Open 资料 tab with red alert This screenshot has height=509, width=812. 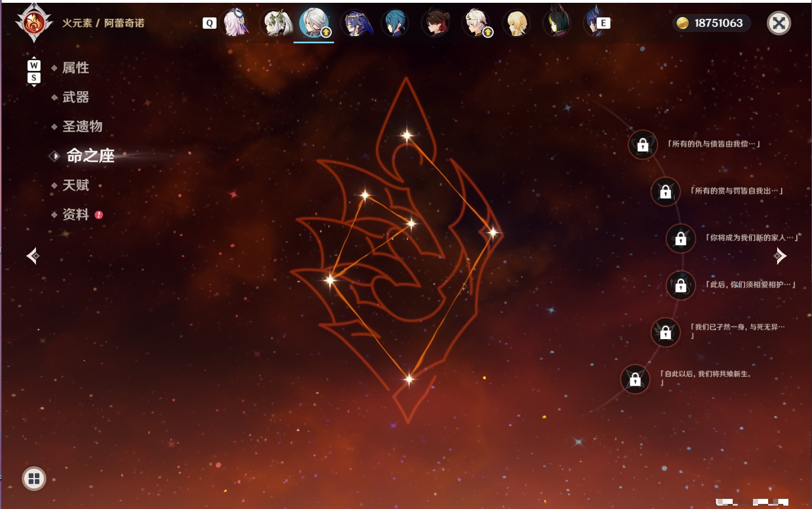(77, 214)
